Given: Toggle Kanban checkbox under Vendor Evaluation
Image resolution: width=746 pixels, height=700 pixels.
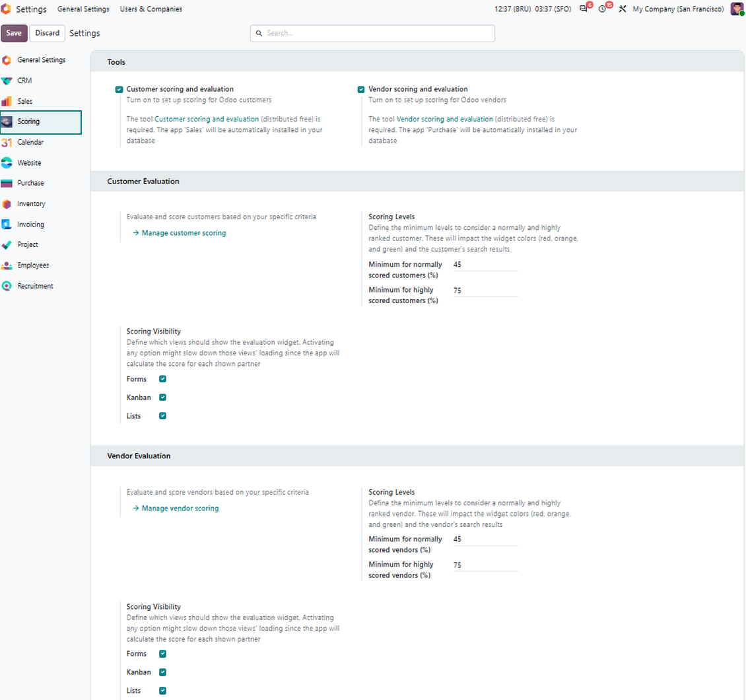Looking at the screenshot, I should pyautogui.click(x=162, y=672).
